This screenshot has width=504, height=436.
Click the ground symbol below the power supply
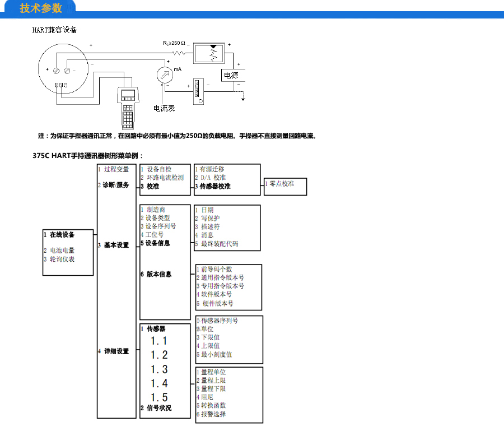point(243,98)
